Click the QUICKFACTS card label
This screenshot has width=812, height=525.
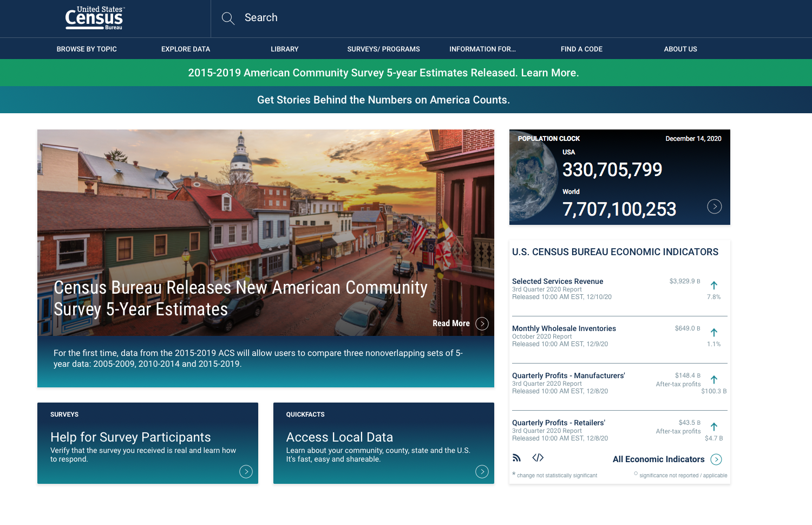[305, 414]
